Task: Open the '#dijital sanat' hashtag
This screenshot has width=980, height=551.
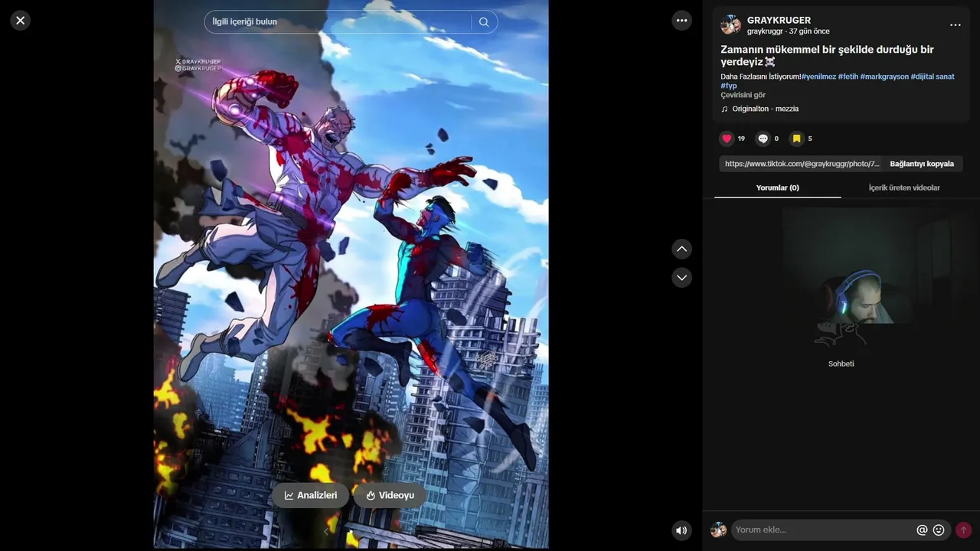Action: pos(933,77)
